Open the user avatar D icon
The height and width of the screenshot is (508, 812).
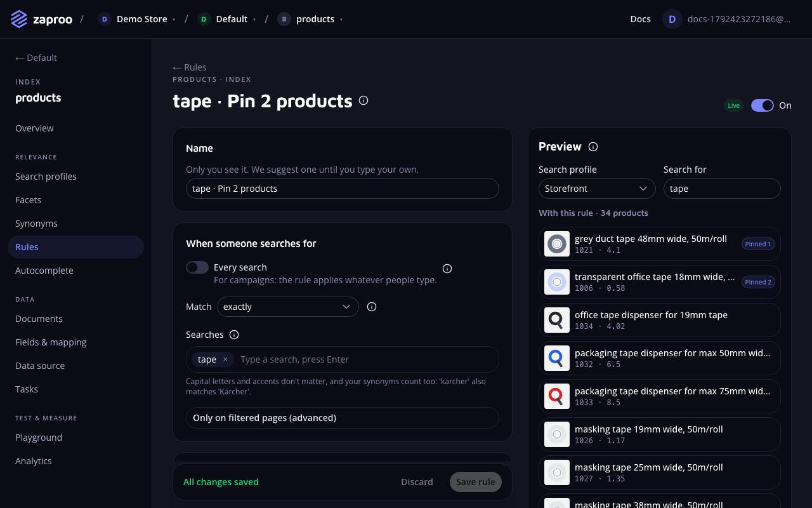pos(672,19)
